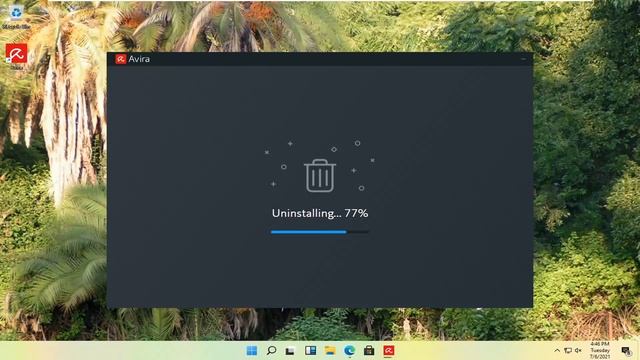Click the muted volume tray icon
Image resolution: width=640 pixels, height=360 pixels.
tap(578, 351)
